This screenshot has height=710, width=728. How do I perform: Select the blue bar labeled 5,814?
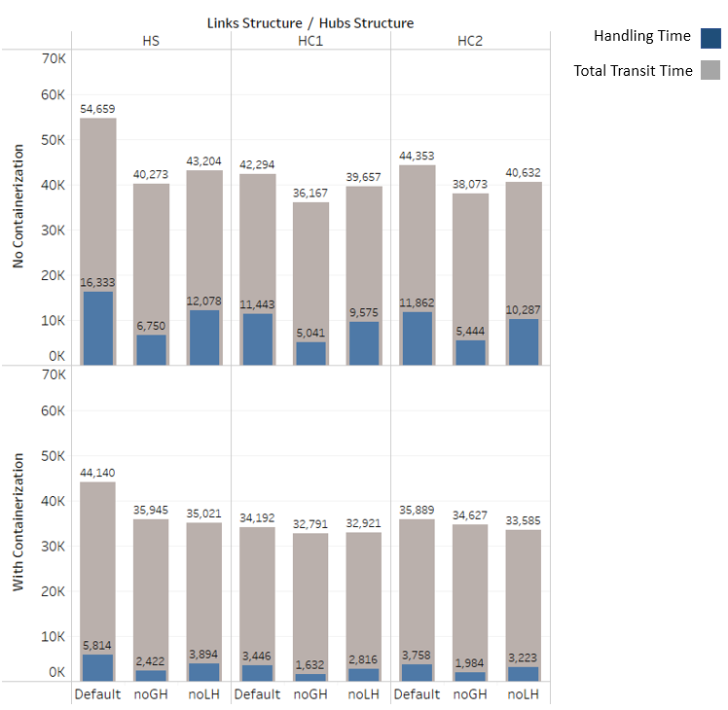[98, 668]
